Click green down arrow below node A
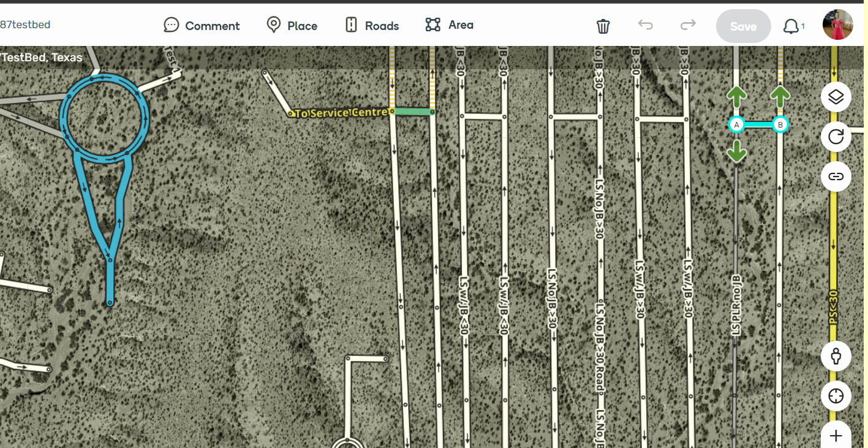868x448 pixels. [x=736, y=151]
